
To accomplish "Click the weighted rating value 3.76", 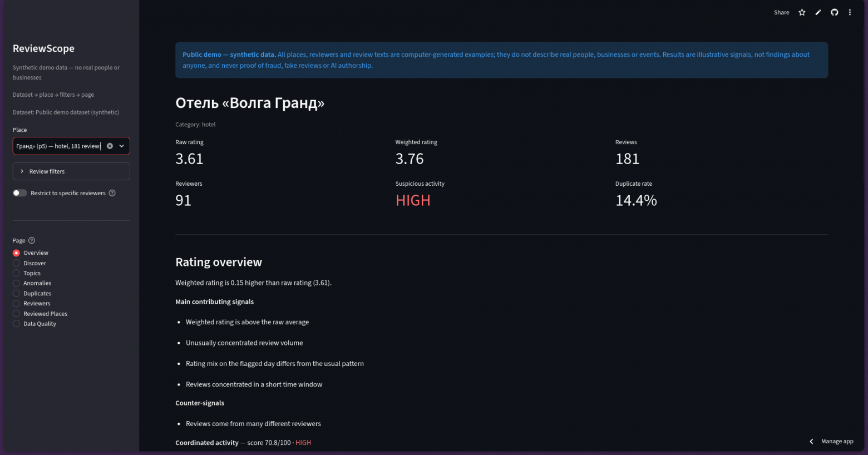I will pos(410,159).
